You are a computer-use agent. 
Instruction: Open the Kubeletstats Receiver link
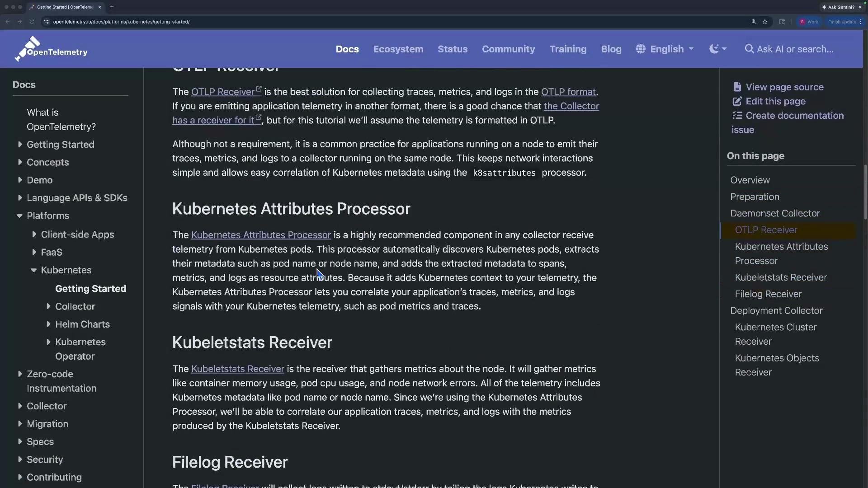[x=237, y=369]
